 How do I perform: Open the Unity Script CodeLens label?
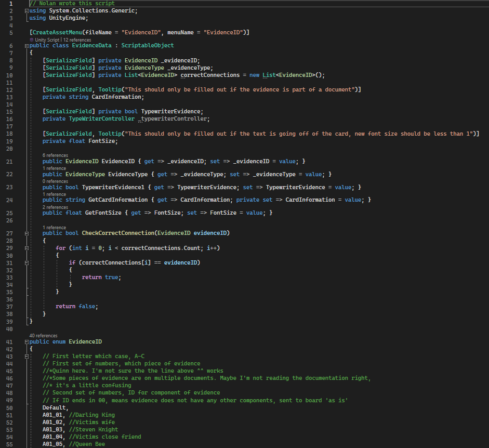[47, 40]
